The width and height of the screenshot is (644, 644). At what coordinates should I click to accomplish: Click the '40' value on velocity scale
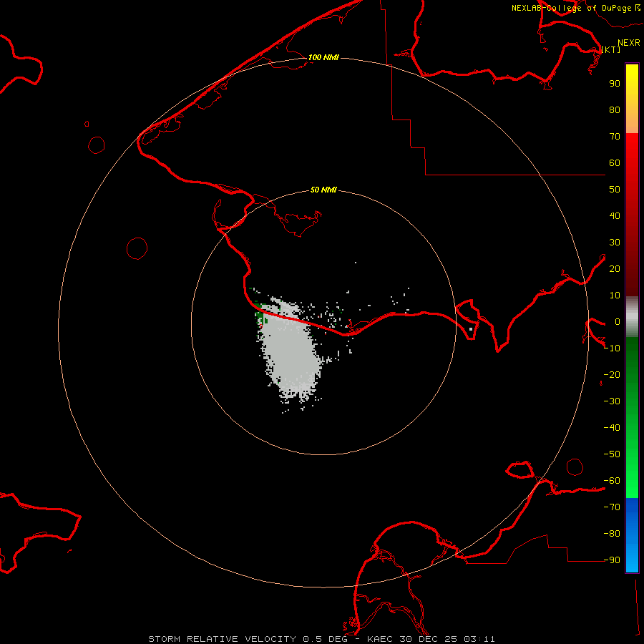point(615,215)
